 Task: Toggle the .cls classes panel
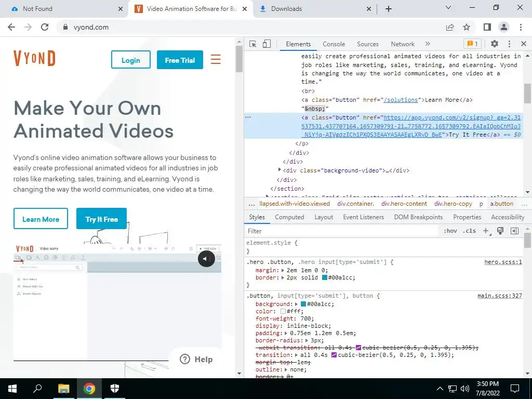470,231
